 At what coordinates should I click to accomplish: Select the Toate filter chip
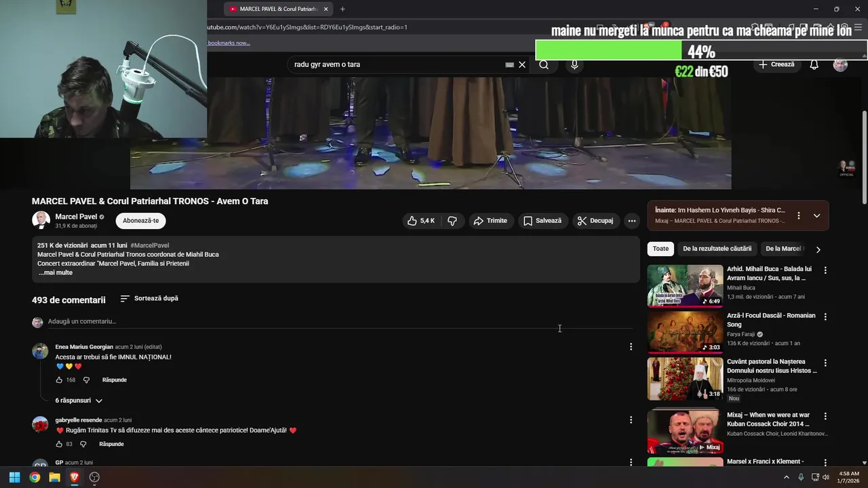(660, 249)
